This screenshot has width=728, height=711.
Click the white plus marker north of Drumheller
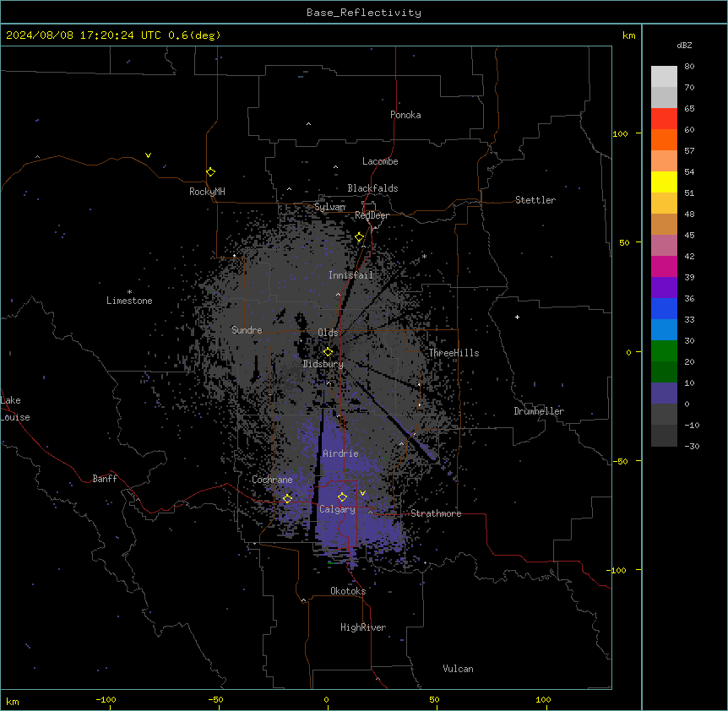pyautogui.click(x=517, y=317)
